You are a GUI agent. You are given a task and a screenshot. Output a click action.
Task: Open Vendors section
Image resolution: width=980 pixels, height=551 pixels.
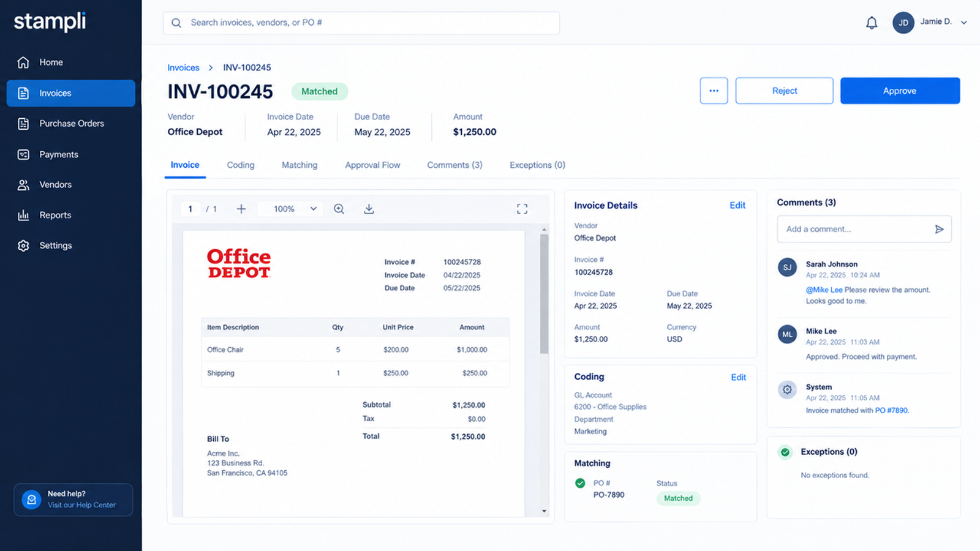point(71,185)
